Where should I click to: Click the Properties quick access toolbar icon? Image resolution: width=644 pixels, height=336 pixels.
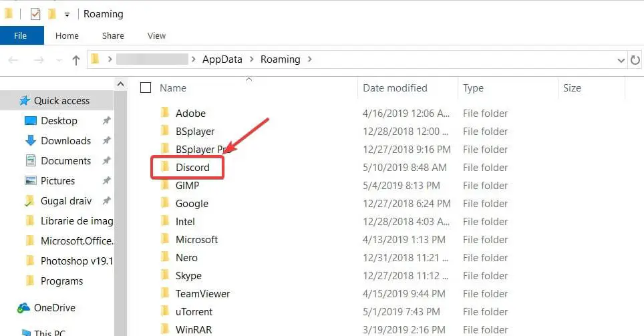click(x=35, y=14)
